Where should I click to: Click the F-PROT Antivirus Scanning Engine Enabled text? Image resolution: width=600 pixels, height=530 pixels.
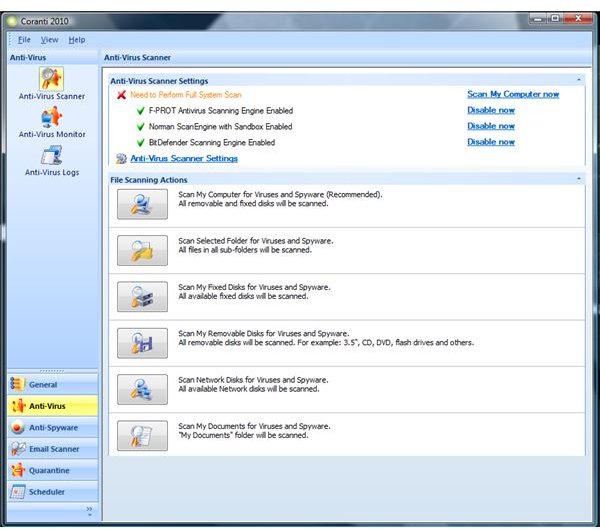[x=221, y=111]
